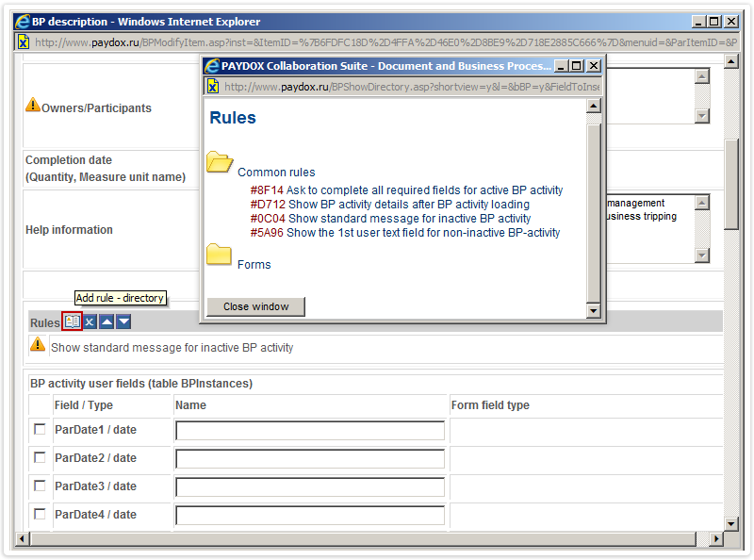Click Owners/Participants textarea scroll down arrow

(x=702, y=116)
